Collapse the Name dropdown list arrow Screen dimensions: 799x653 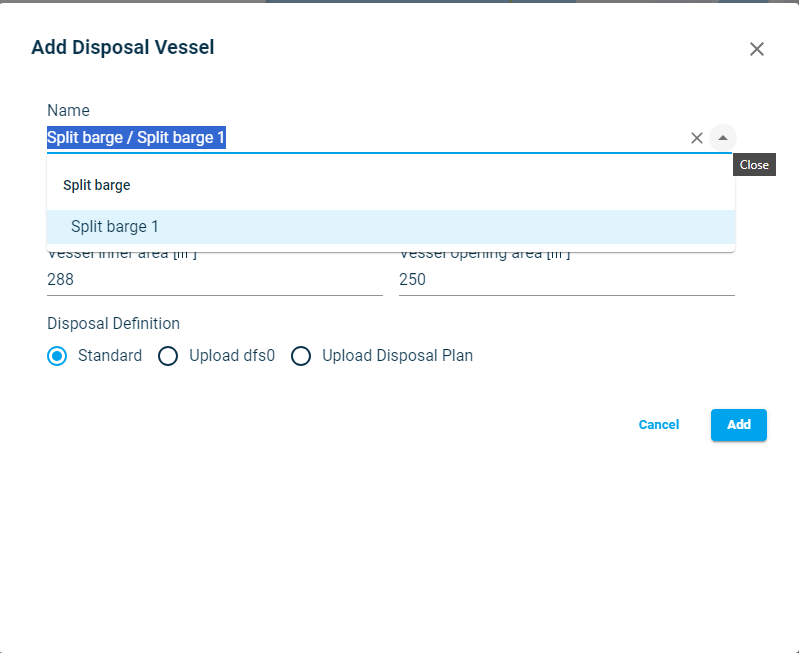click(x=723, y=138)
